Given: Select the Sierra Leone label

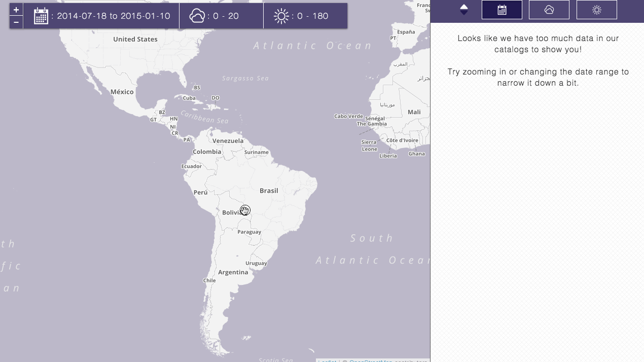Looking at the screenshot, I should 369,146.
